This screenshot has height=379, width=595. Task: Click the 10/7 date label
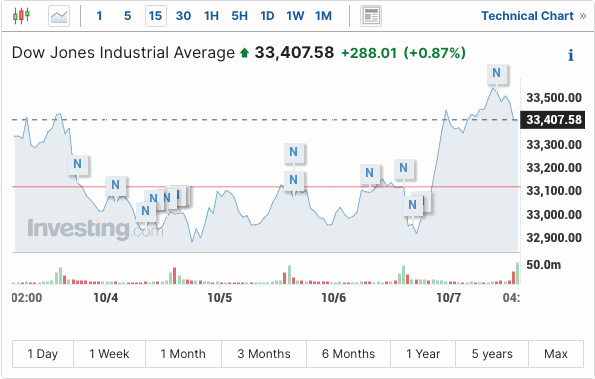pyautogui.click(x=449, y=298)
